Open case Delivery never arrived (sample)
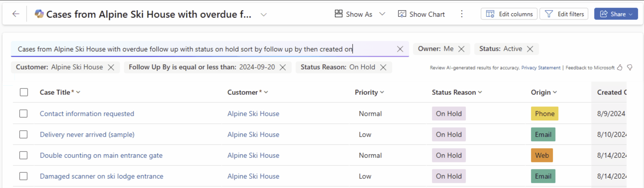Image resolution: width=644 pixels, height=188 pixels. click(x=87, y=135)
